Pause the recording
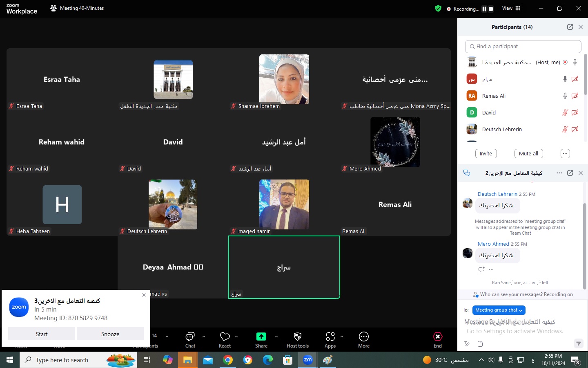This screenshot has width=588, height=368. point(484,9)
